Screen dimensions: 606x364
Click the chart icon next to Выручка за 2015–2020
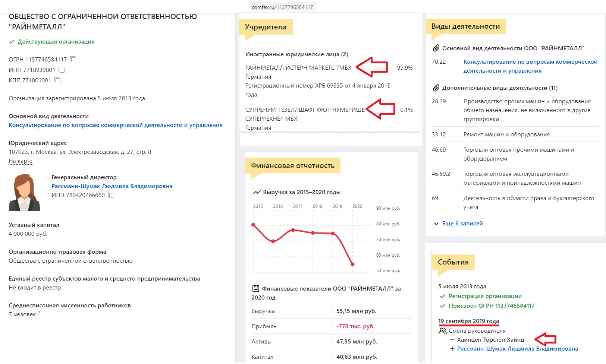257,192
